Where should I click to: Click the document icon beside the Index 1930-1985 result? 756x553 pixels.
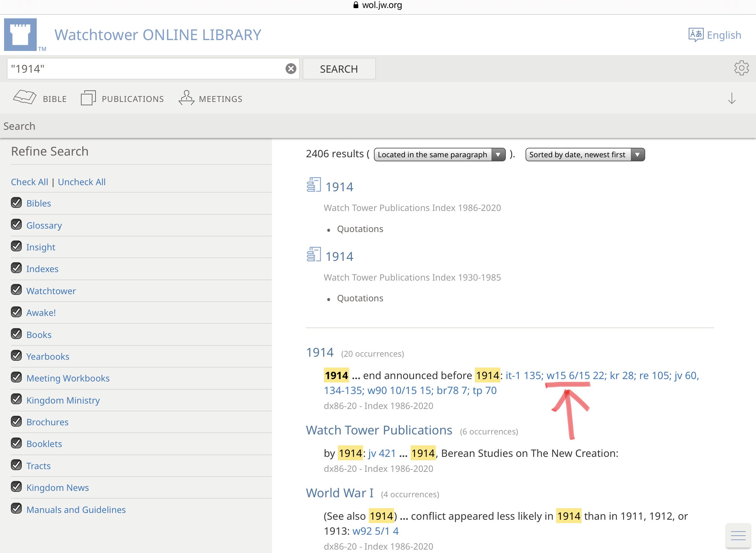pyautogui.click(x=313, y=254)
